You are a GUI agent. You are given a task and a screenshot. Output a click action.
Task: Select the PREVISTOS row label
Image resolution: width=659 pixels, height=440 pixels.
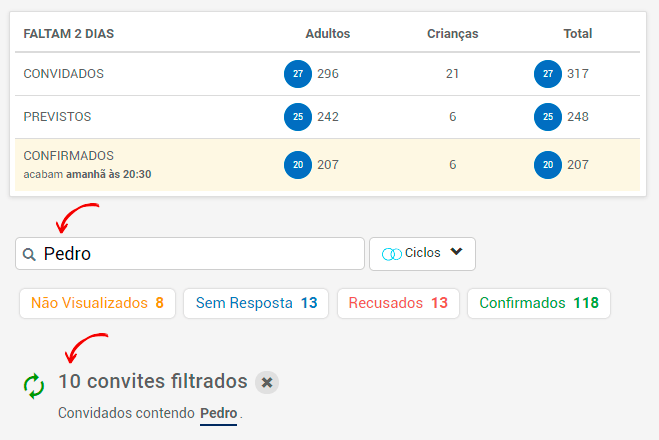tap(57, 117)
